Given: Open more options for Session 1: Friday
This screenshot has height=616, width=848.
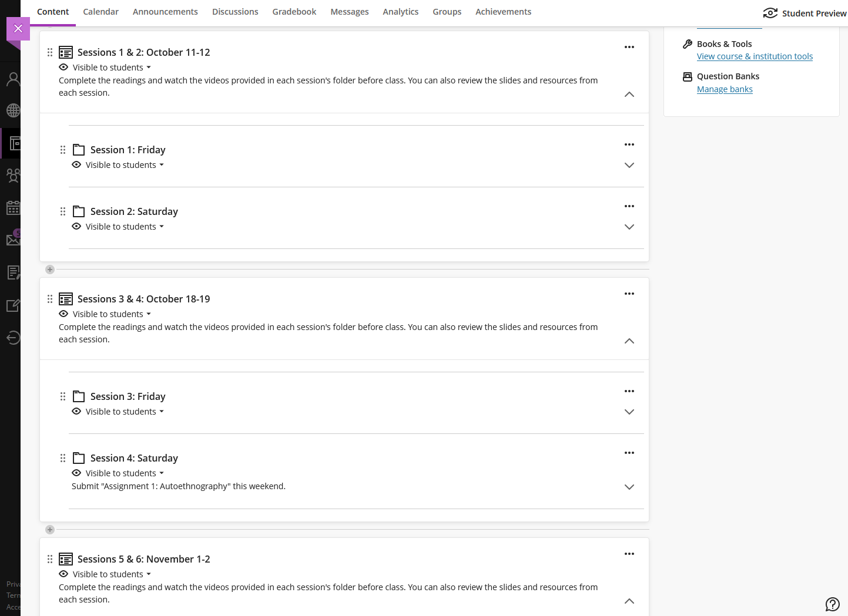Looking at the screenshot, I should point(629,144).
